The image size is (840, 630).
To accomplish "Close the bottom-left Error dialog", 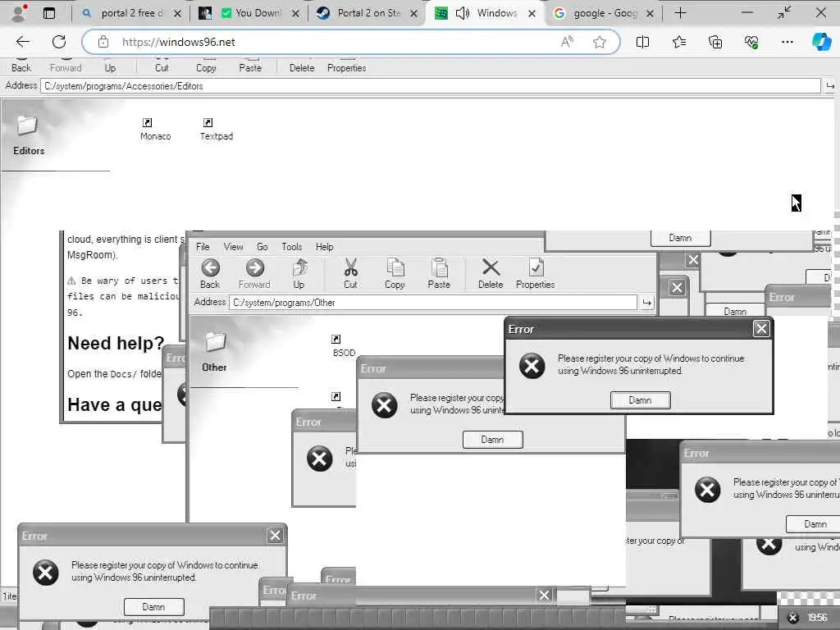I will (275, 535).
